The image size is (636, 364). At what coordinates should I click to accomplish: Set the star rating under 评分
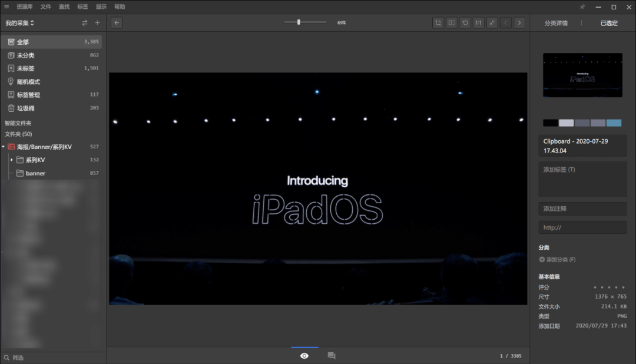[x=609, y=287]
